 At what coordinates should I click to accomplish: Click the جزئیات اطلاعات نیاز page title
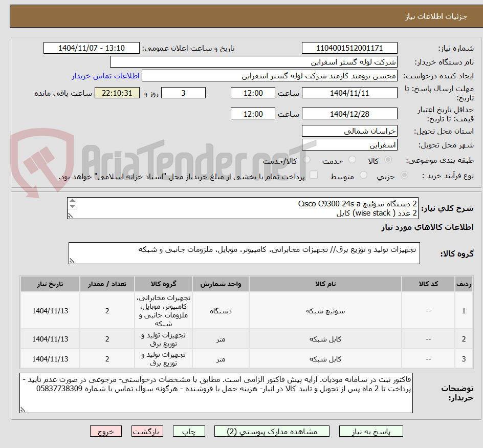(436, 16)
